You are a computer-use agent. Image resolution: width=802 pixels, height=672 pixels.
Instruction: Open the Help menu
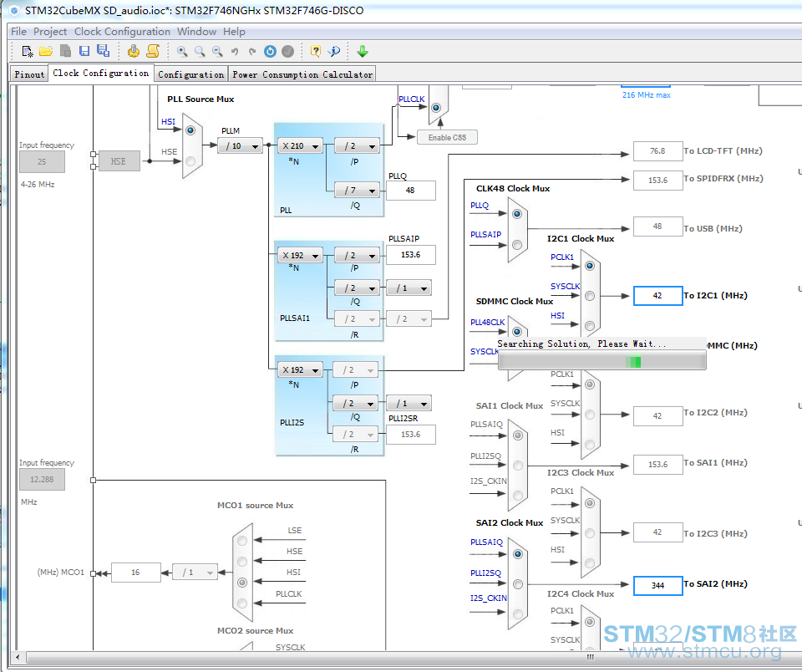[234, 31]
